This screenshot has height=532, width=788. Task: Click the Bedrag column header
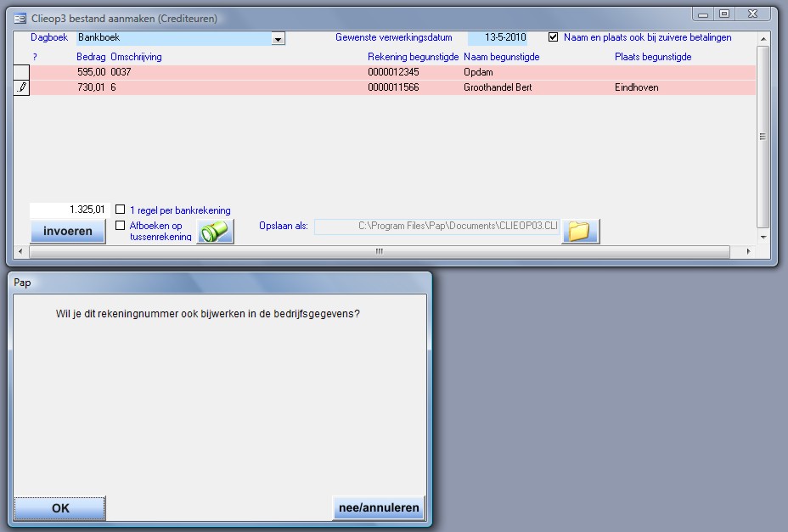[91, 57]
